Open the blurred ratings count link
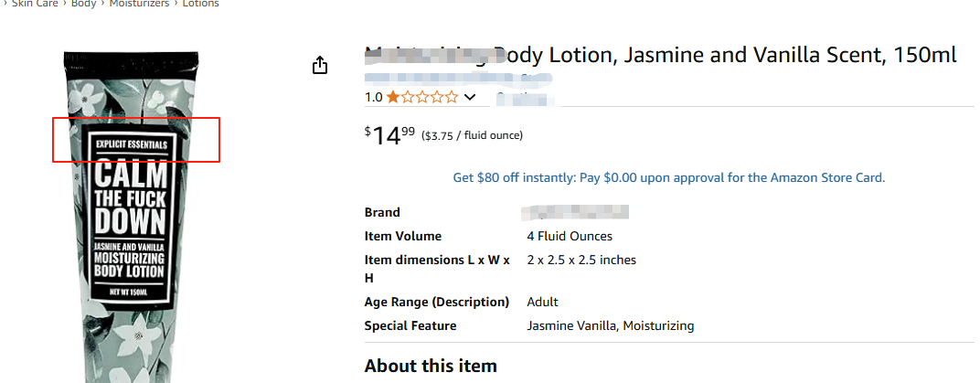This screenshot has height=383, width=980. tap(525, 97)
